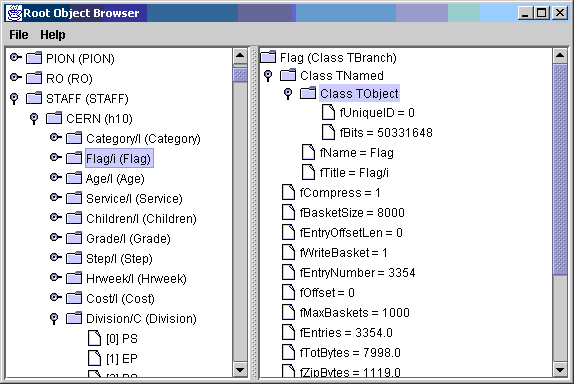Click the Grade/I folder icon
Screen dimensions: 574x384
point(74,238)
